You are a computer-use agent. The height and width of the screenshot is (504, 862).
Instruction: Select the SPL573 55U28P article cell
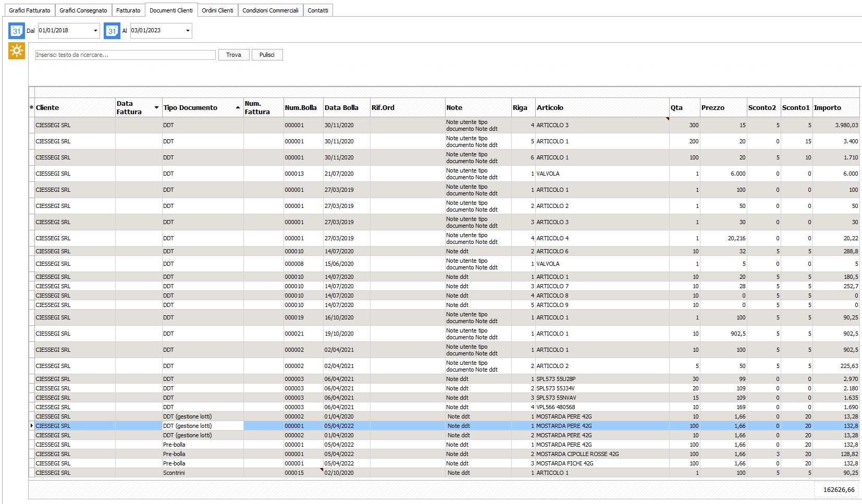[602, 379]
